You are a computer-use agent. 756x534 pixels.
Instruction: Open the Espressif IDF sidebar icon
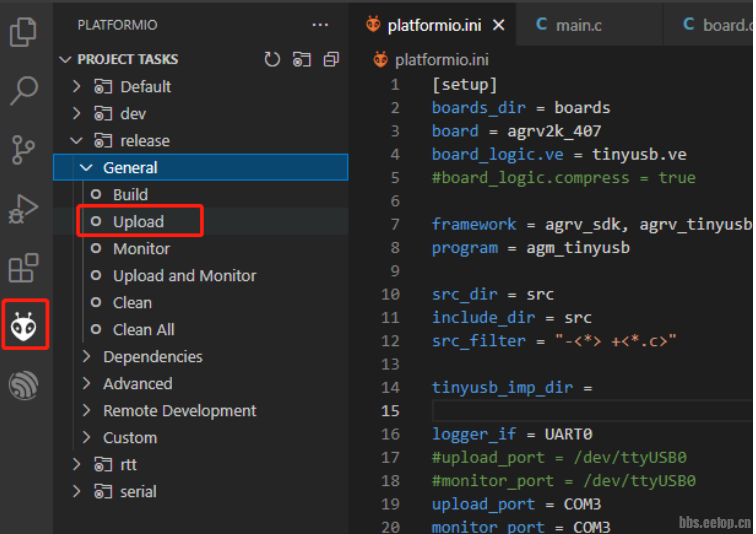[23, 385]
